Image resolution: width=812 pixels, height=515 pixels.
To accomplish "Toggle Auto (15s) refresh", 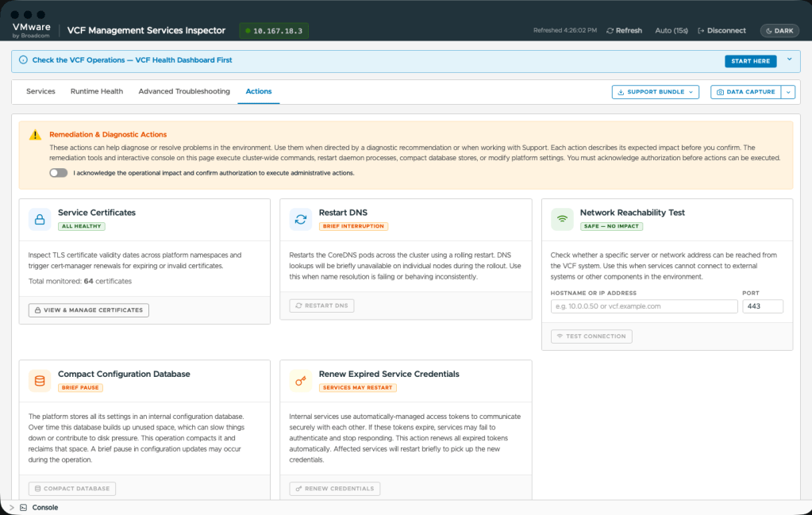I will click(672, 30).
